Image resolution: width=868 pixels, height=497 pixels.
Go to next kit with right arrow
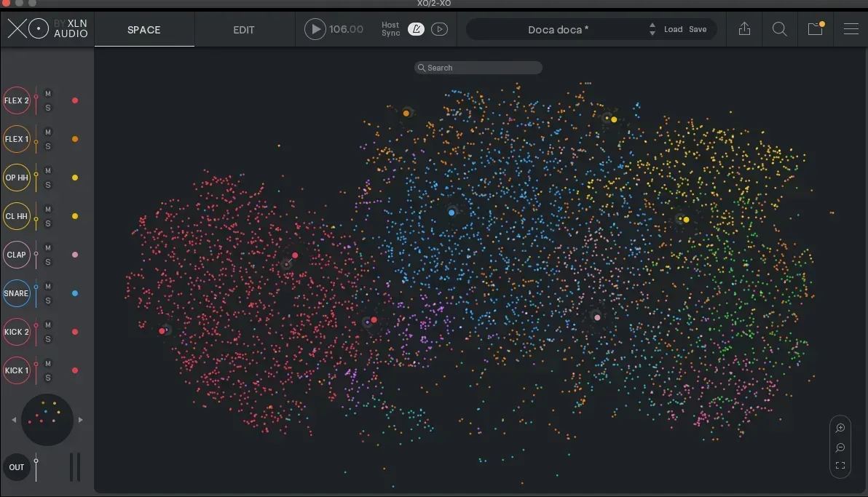pyautogui.click(x=81, y=420)
